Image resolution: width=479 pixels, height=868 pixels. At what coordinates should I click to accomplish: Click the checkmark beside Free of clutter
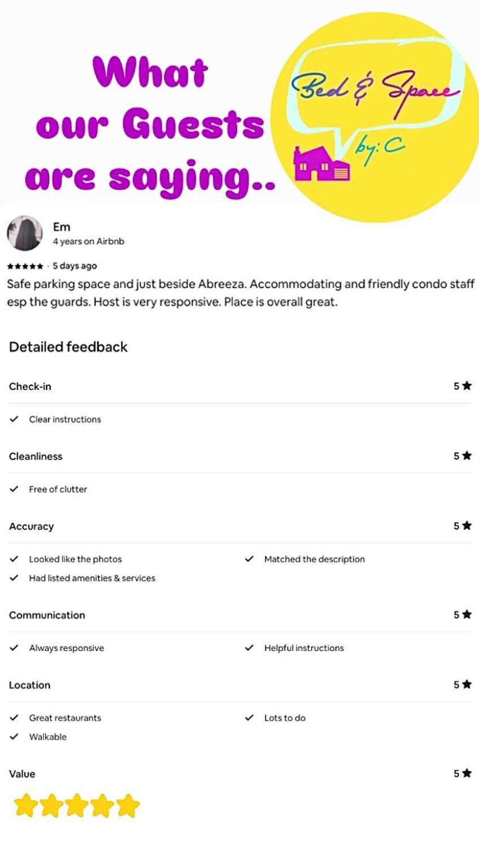(x=14, y=489)
